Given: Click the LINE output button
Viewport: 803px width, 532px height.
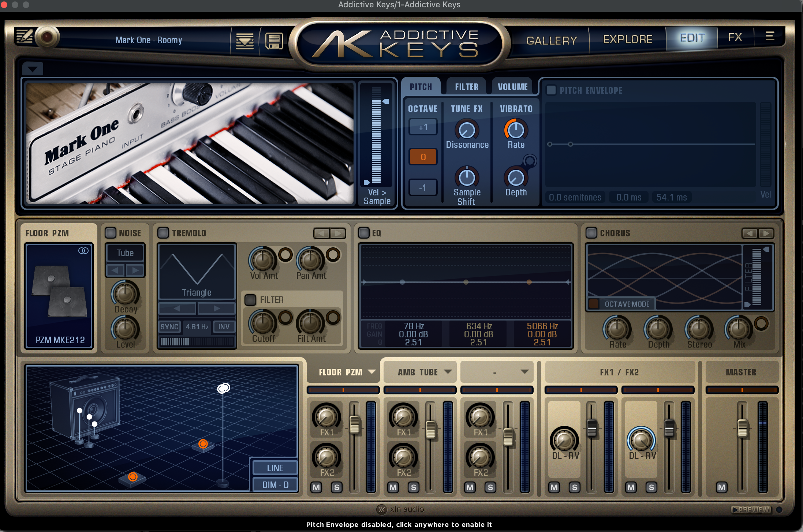Looking at the screenshot, I should [x=275, y=468].
